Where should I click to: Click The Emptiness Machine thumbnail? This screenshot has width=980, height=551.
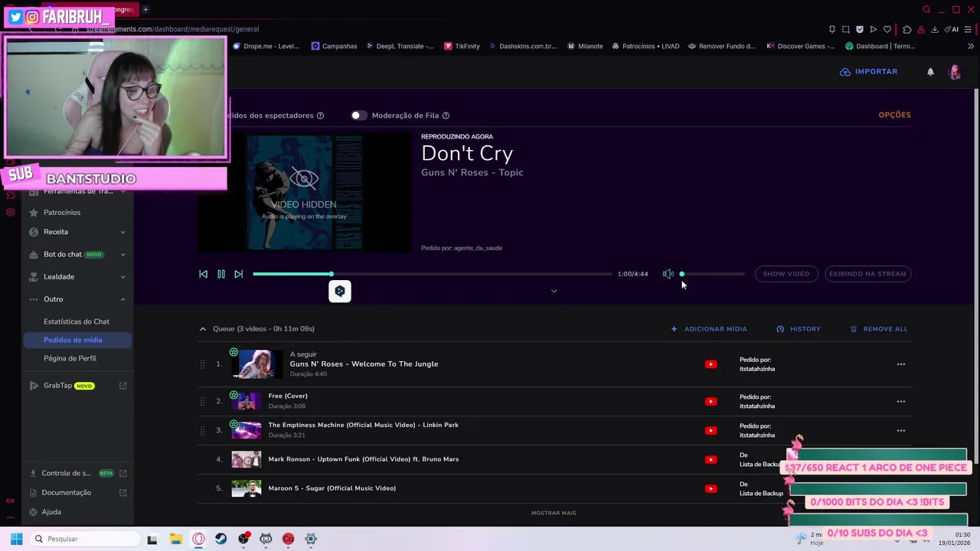[x=247, y=430]
